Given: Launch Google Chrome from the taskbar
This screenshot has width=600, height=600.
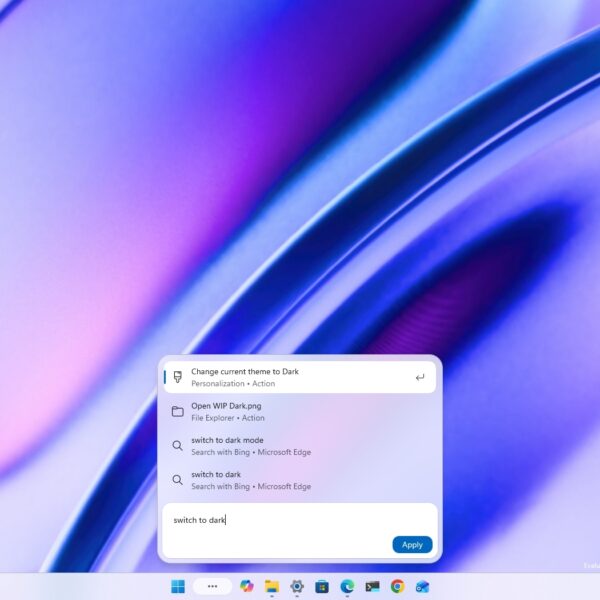Looking at the screenshot, I should [x=398, y=586].
